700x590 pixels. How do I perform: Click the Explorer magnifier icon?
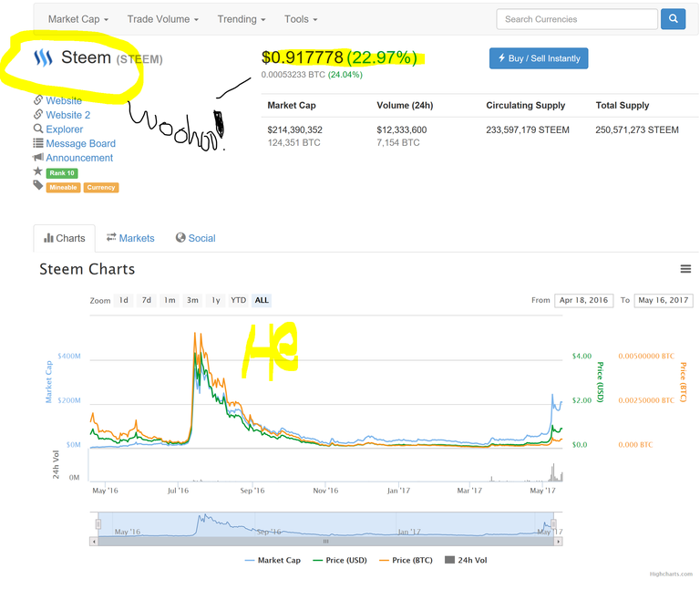click(38, 129)
